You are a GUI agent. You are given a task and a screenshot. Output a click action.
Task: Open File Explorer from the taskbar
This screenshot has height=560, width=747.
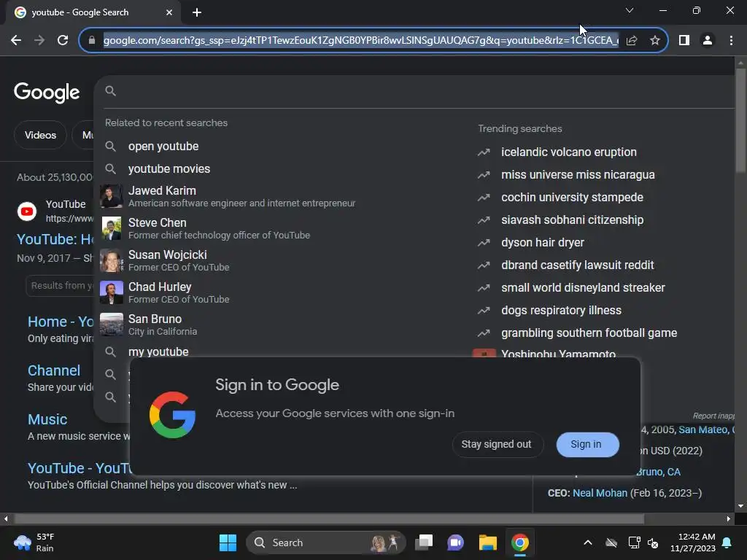(x=488, y=542)
